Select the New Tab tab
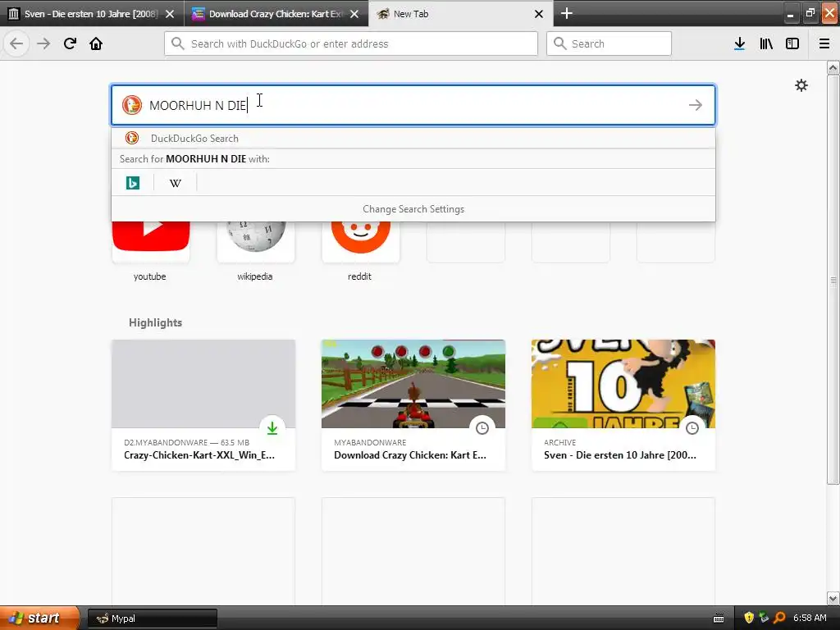The height and width of the screenshot is (630, 840). tap(455, 14)
